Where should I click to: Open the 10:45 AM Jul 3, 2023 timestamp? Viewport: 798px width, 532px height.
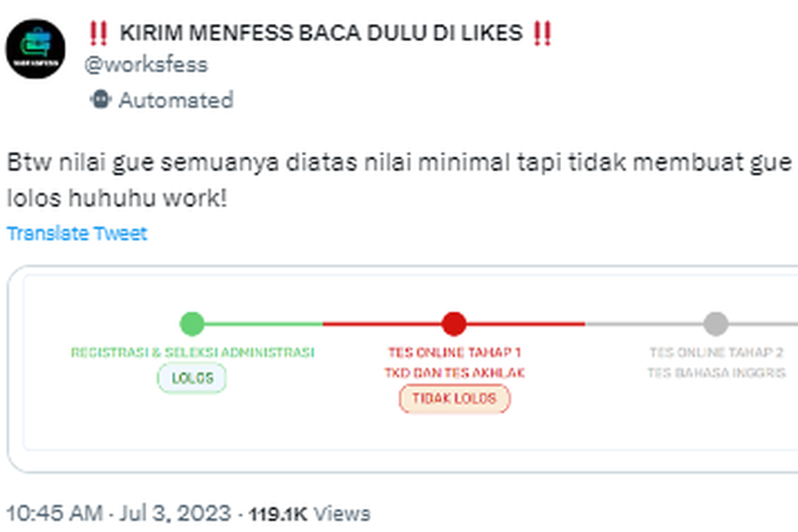[120, 513]
